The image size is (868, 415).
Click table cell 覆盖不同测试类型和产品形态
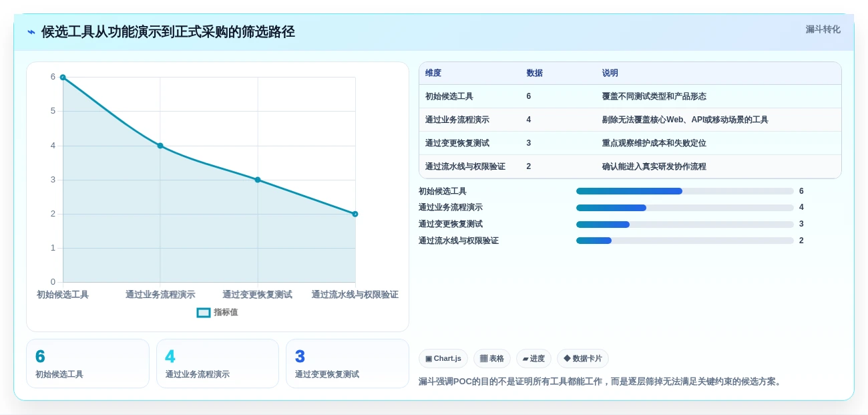click(654, 97)
